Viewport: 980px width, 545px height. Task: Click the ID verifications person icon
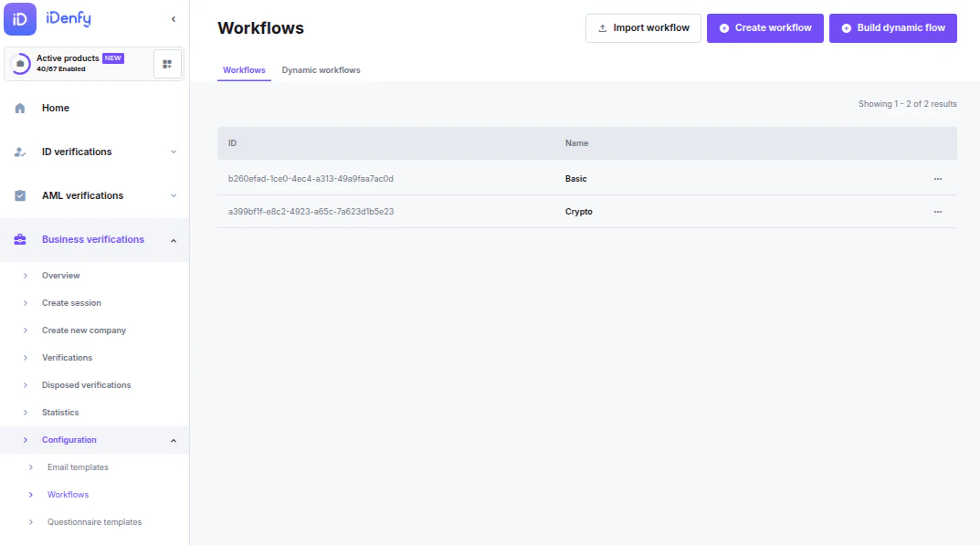pos(22,152)
